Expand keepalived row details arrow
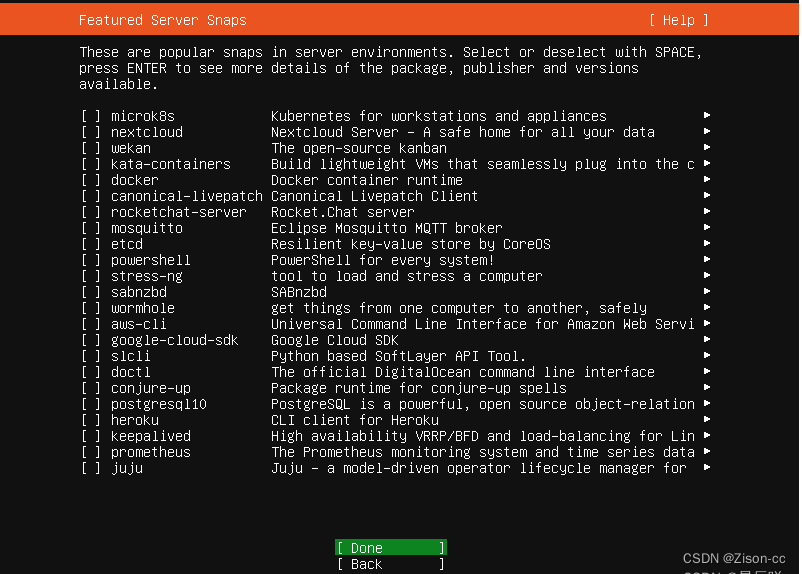 [x=707, y=435]
